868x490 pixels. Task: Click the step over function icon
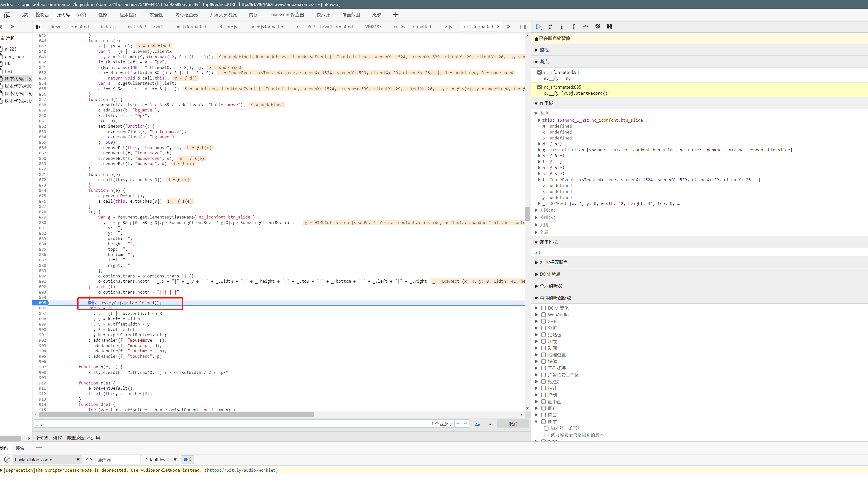[x=550, y=26]
